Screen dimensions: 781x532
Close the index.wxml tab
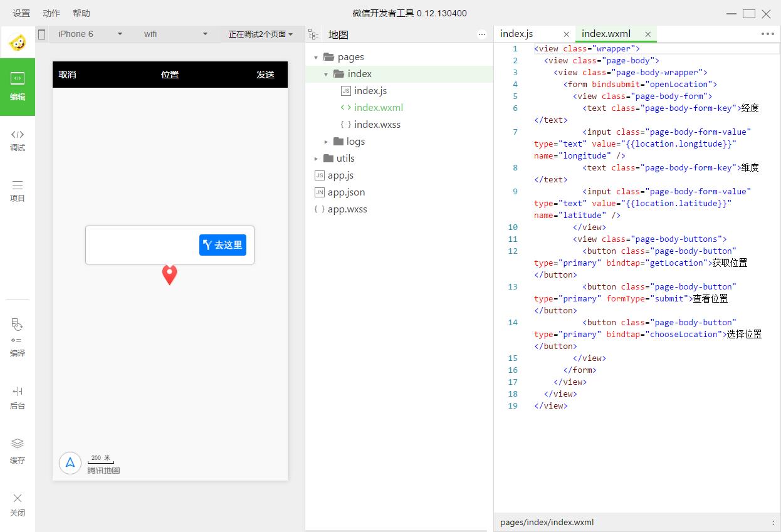coord(647,34)
